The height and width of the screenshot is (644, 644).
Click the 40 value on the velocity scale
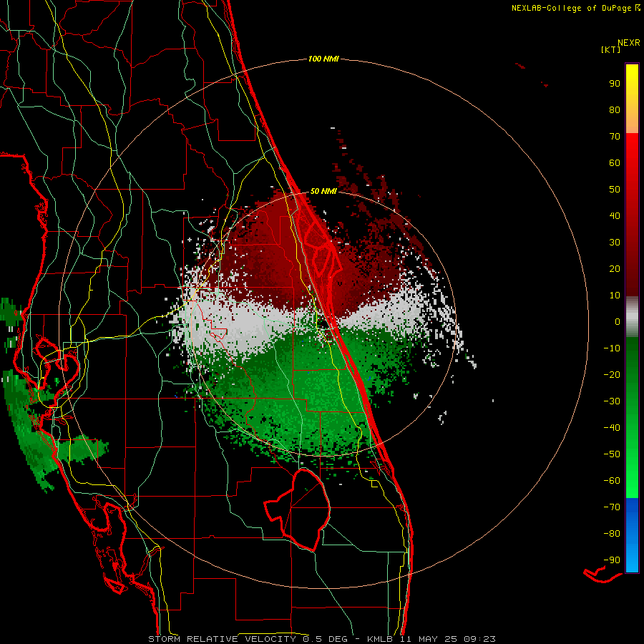pos(615,215)
